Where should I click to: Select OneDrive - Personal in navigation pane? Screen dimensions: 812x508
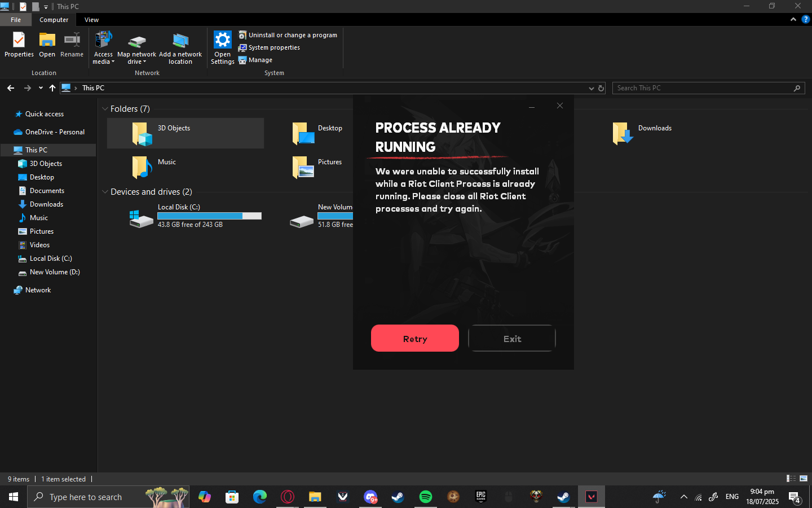point(55,132)
